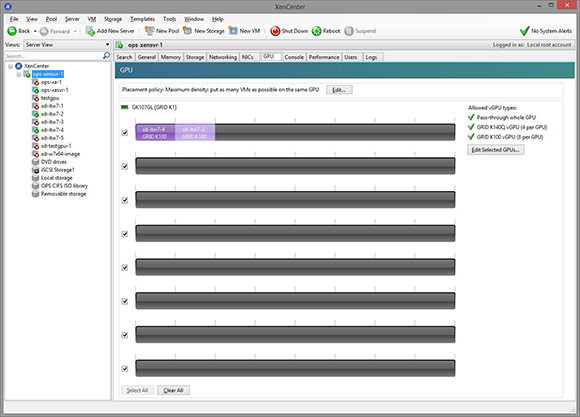Uncheck the third GPU checkbox
Viewport: 580px width, 417px height.
pos(125,200)
